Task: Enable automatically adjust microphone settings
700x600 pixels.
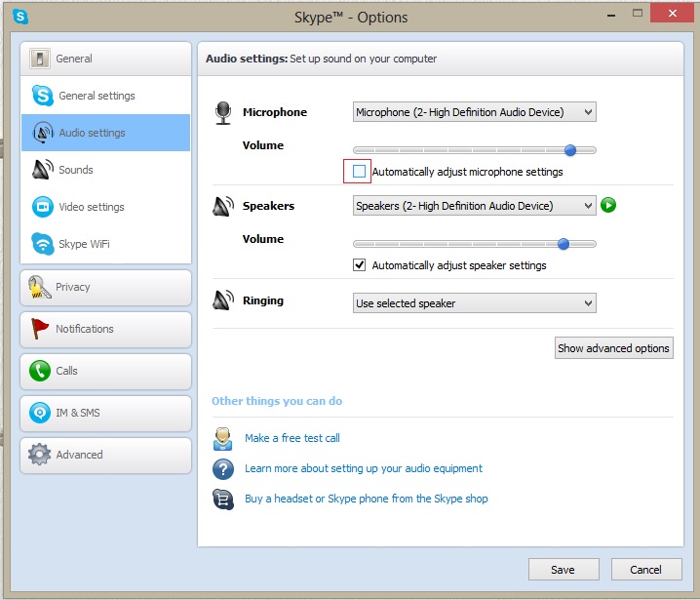Action: tap(359, 171)
